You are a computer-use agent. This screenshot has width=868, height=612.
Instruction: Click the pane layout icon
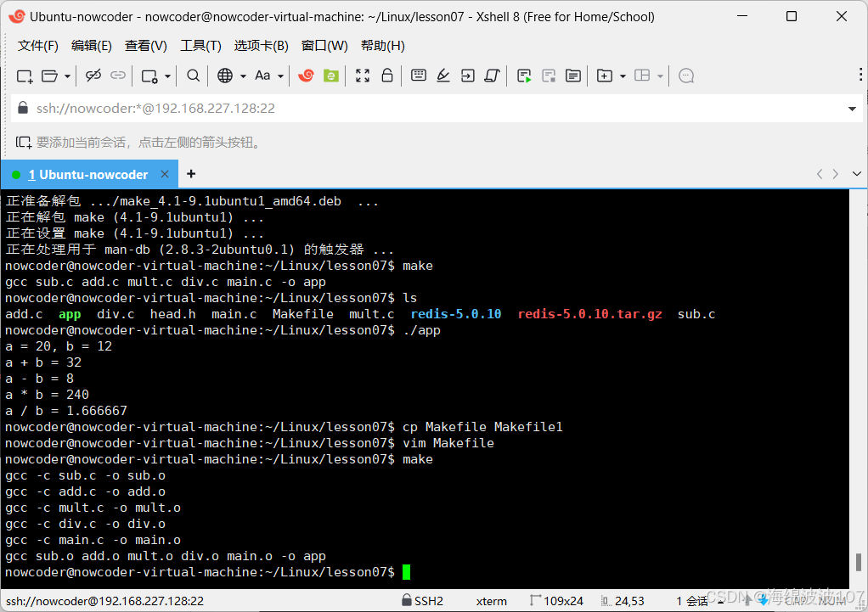pyautogui.click(x=642, y=76)
